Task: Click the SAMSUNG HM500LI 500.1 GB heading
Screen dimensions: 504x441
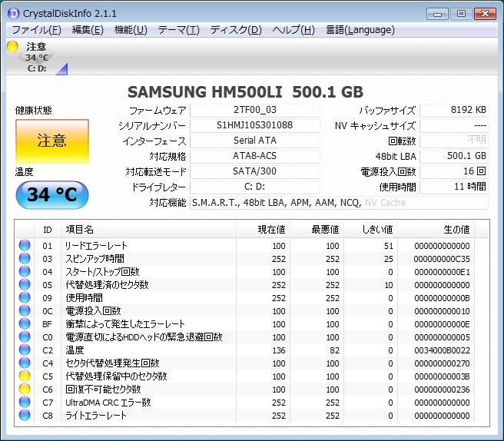Action: pyautogui.click(x=245, y=92)
